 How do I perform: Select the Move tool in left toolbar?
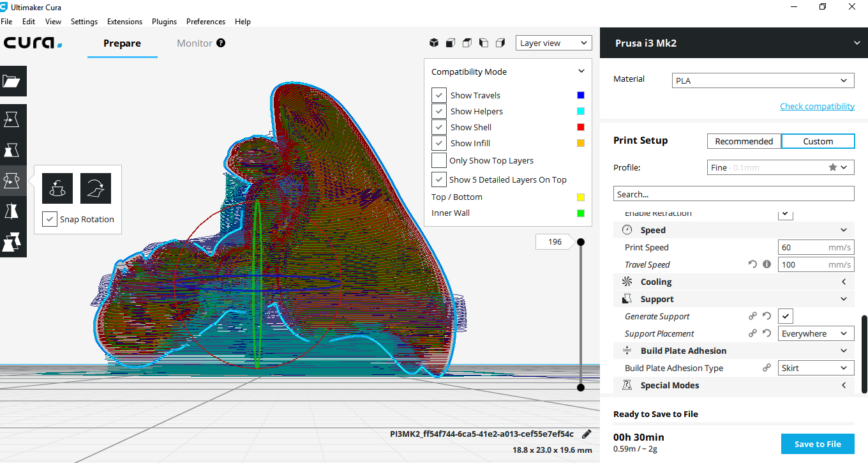point(13,119)
